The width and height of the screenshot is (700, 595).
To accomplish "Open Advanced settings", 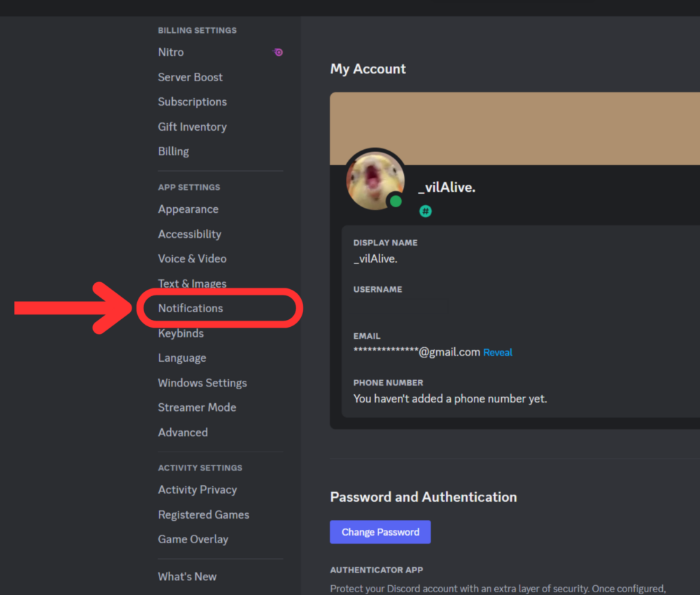I will coord(183,432).
